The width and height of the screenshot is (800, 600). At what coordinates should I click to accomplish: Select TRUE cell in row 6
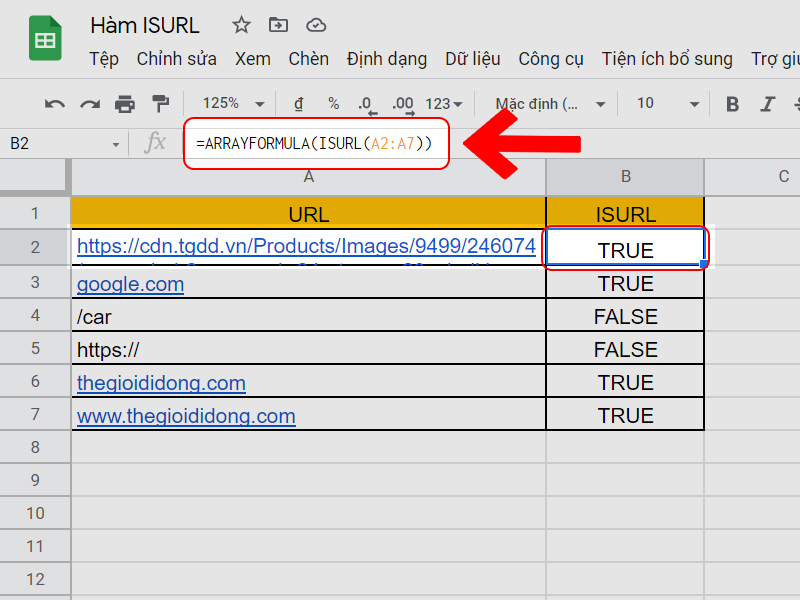coord(626,382)
